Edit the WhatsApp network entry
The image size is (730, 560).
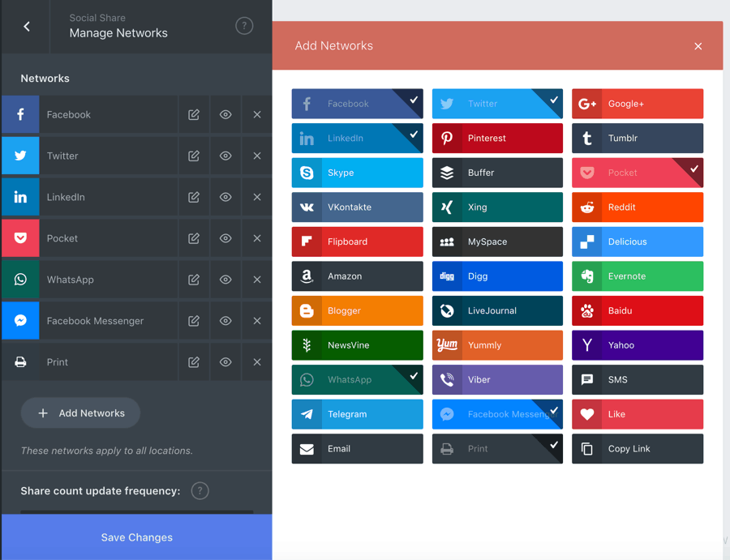tap(194, 280)
